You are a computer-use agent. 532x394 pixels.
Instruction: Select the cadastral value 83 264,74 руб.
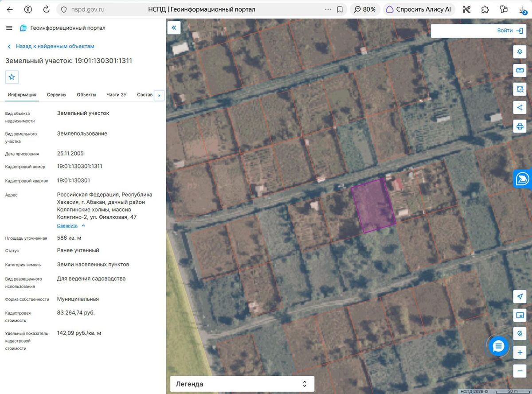(x=76, y=312)
